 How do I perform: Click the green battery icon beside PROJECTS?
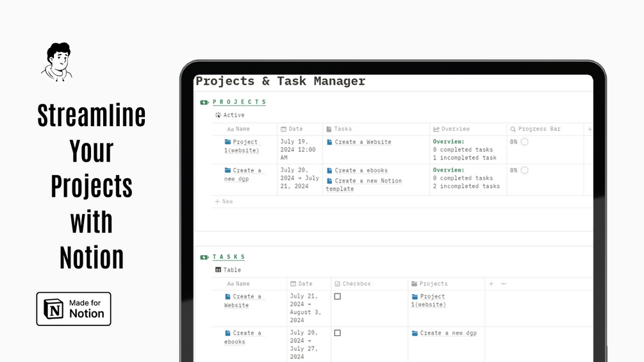coord(204,103)
